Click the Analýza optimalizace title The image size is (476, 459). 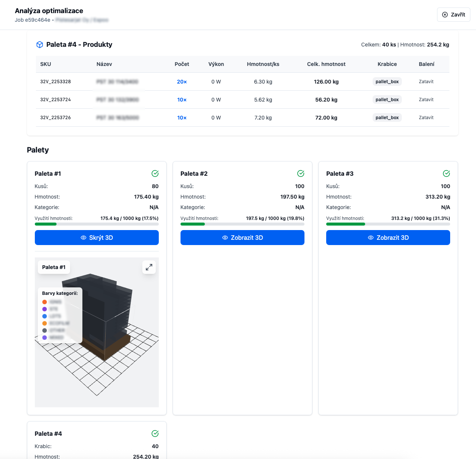click(x=49, y=11)
